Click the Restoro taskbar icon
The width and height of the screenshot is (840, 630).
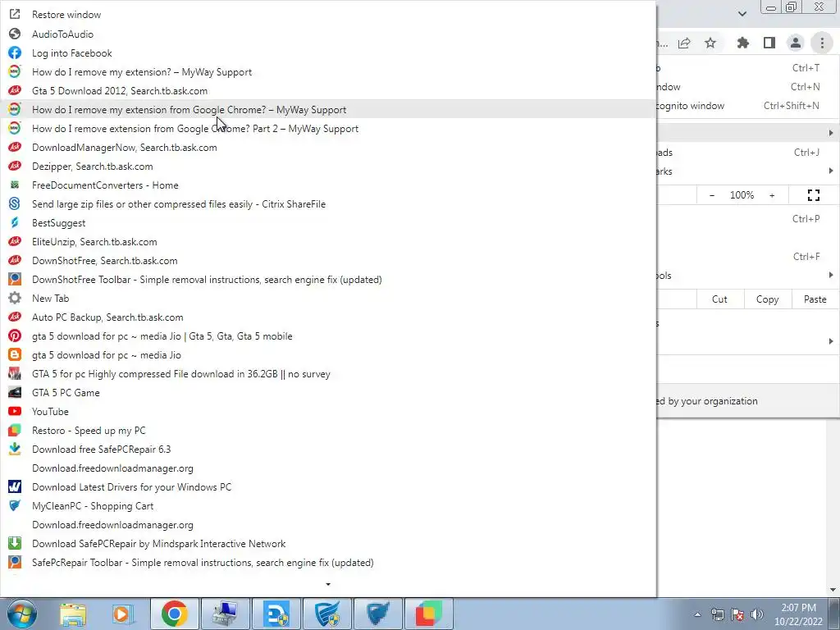pos(428,614)
